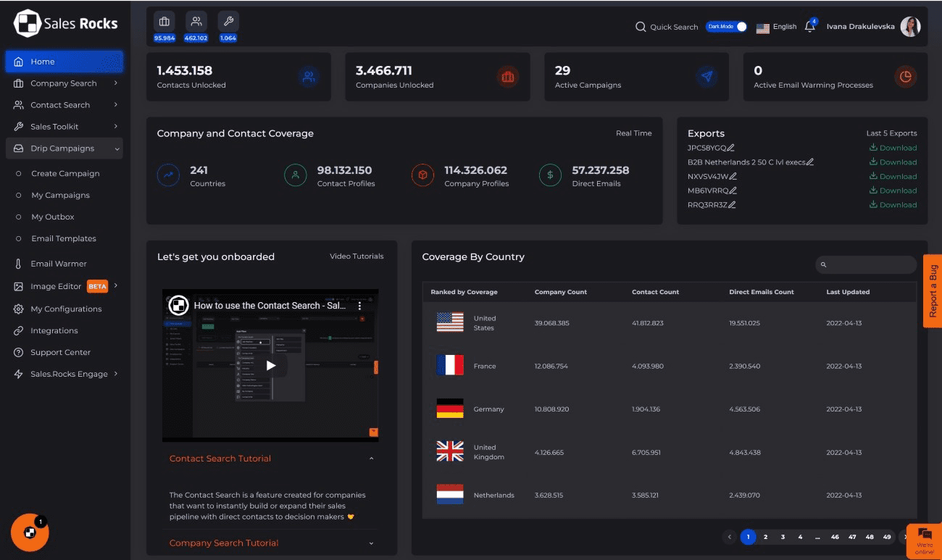Viewport: 942px width, 560px height.
Task: Sort by Company Count column header
Action: point(561,292)
